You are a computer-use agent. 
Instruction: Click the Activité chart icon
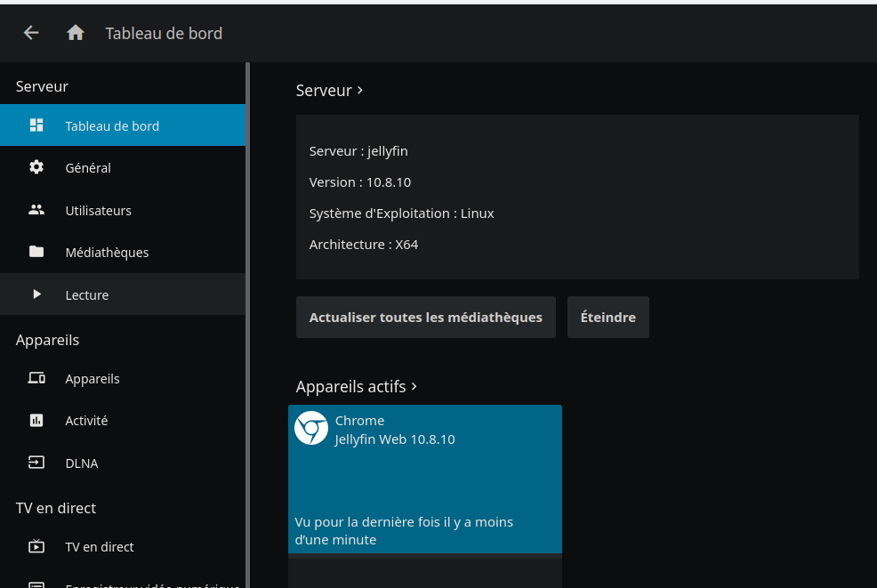point(36,420)
